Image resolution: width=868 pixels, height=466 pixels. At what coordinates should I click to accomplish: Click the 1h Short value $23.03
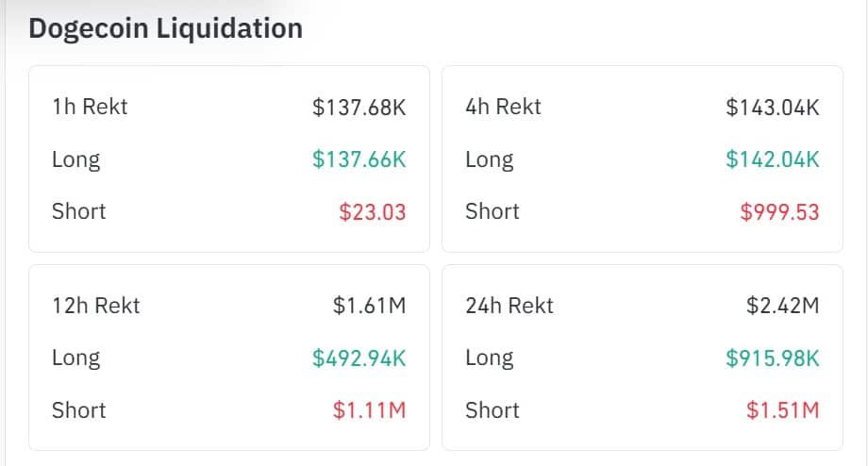(373, 212)
